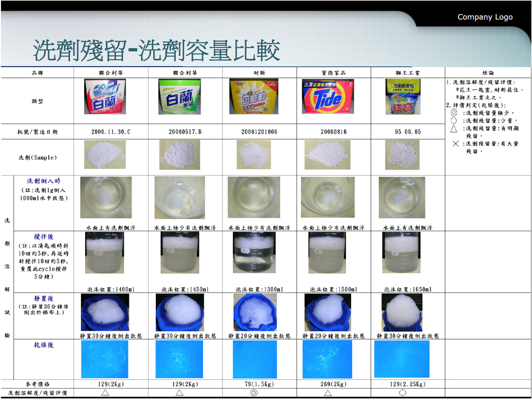Click the 乾燥後 heading
The image size is (532, 400).
(x=44, y=345)
